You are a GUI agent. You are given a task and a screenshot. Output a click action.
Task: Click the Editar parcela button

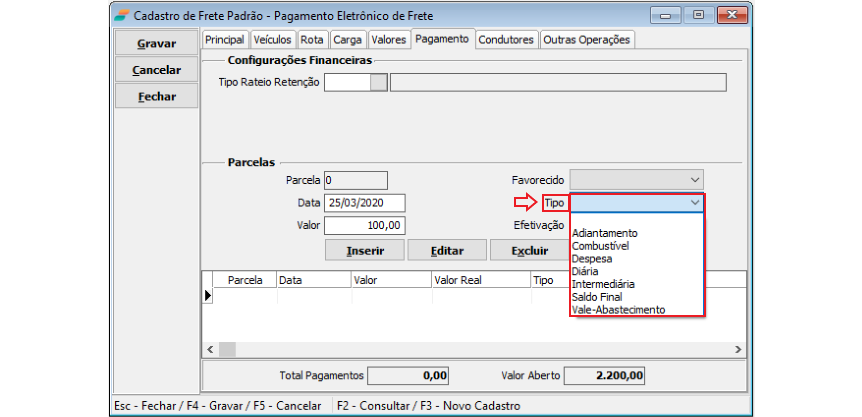(x=448, y=250)
